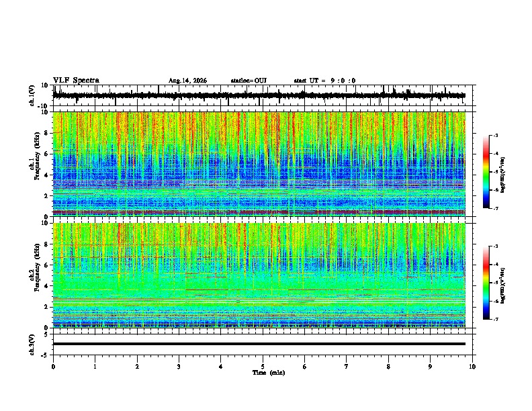Click the "VLF Spectra" plot title

(x=76, y=81)
